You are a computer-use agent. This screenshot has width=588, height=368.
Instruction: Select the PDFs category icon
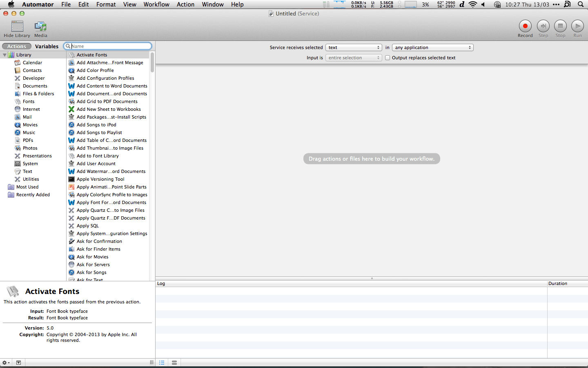pyautogui.click(x=18, y=140)
